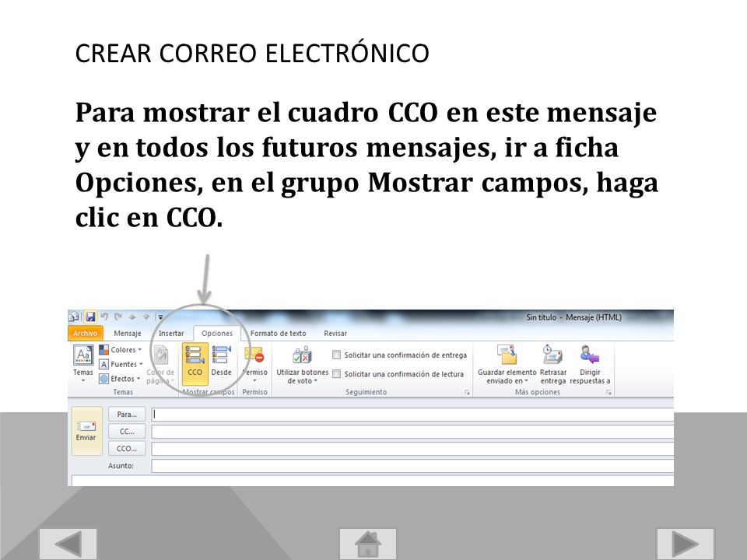This screenshot has width=747, height=560.
Task: Open the Customize Quick Access Toolbar dropdown
Action: point(160,317)
